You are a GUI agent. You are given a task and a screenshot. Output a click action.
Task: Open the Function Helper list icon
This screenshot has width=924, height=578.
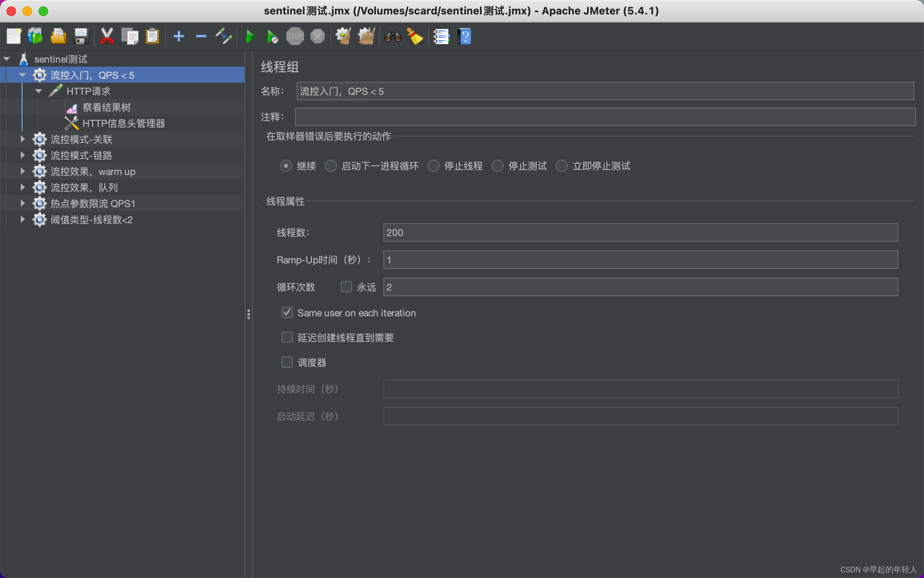441,37
